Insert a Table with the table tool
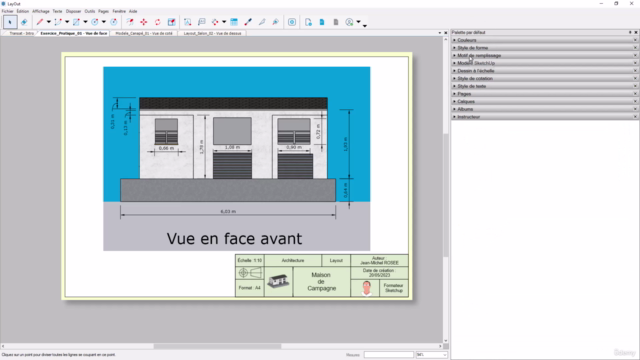The image size is (640, 360). tap(234, 22)
